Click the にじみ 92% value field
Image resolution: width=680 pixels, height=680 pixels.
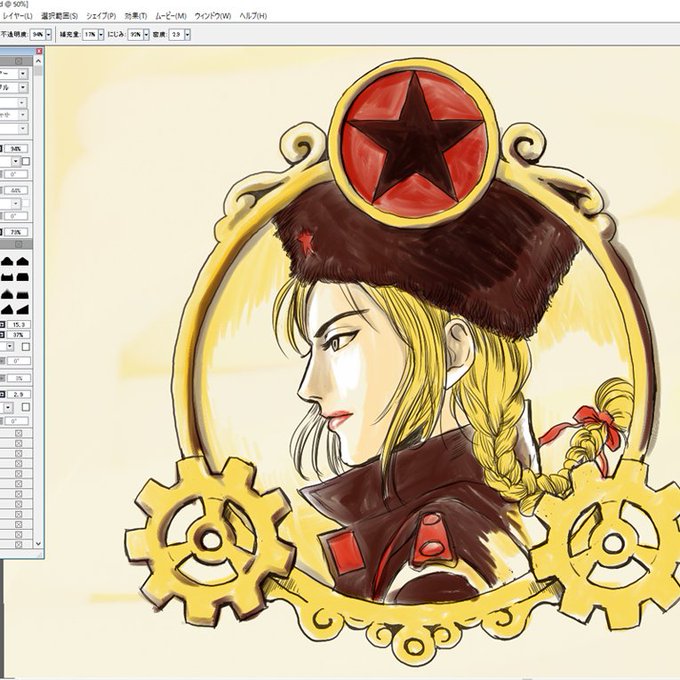(135, 34)
